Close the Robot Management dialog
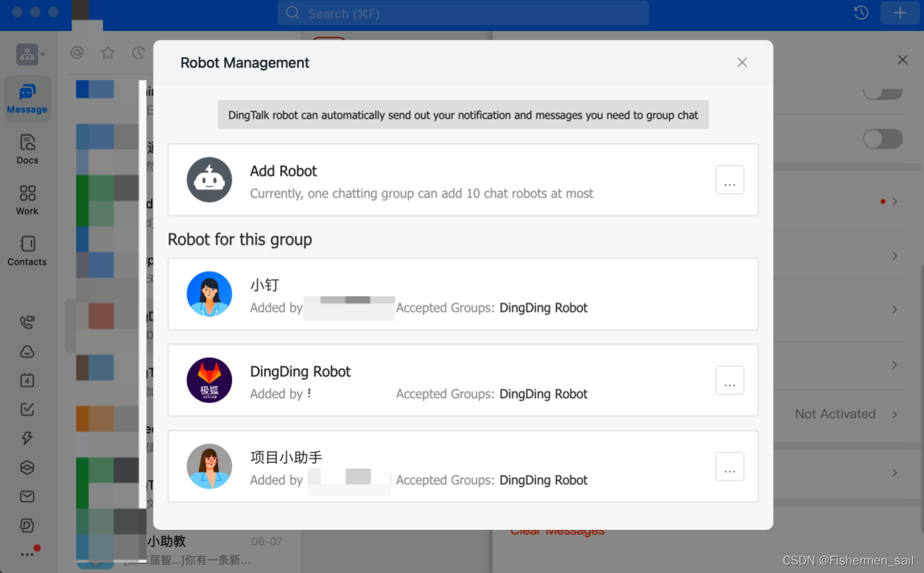Image resolution: width=924 pixels, height=573 pixels. pos(742,62)
